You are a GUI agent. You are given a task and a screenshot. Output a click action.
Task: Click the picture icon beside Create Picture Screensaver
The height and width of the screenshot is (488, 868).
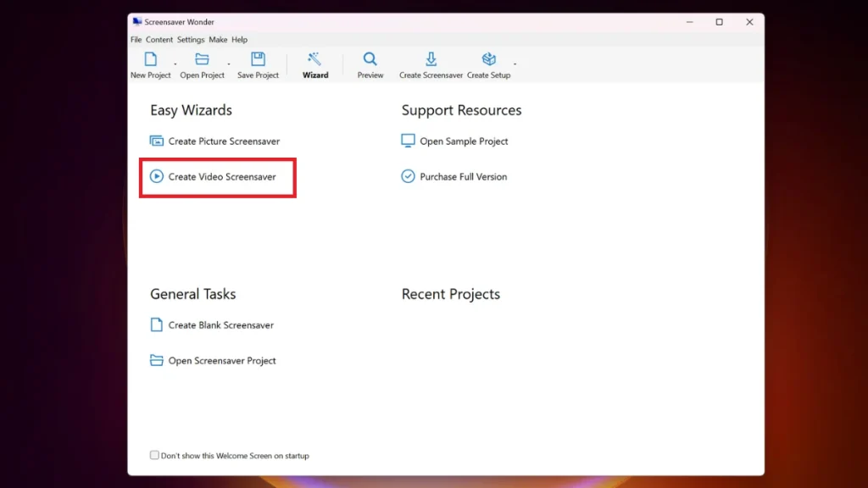point(157,141)
